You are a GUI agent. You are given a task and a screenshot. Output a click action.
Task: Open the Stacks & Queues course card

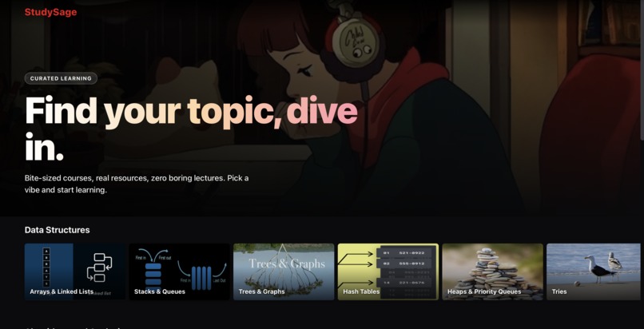click(180, 272)
